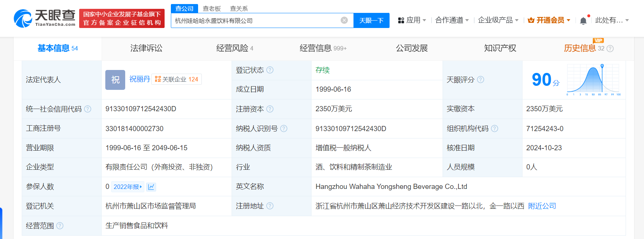Image resolution: width=644 pixels, height=239 pixels.
Task: Click registration number 330181400002730
Action: point(134,129)
